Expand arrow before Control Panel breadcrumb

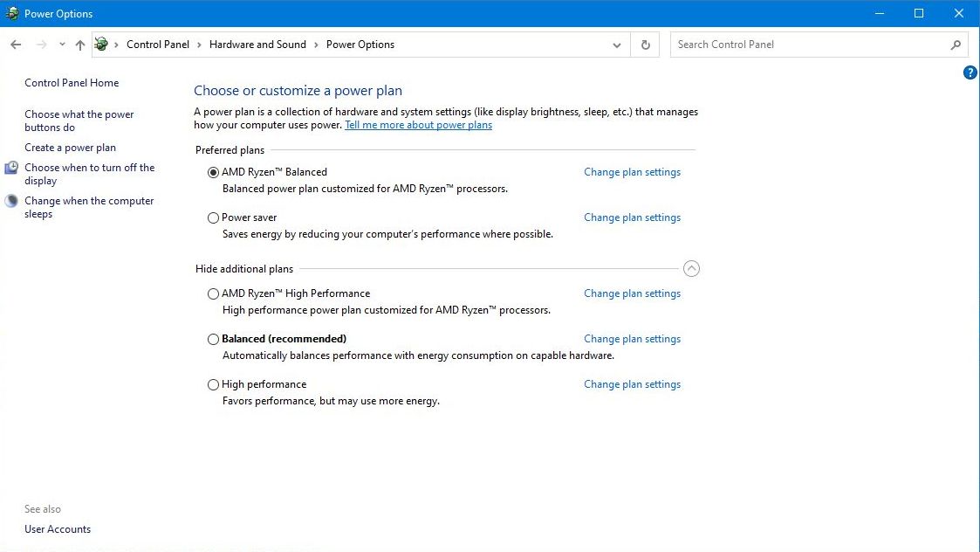coord(116,45)
